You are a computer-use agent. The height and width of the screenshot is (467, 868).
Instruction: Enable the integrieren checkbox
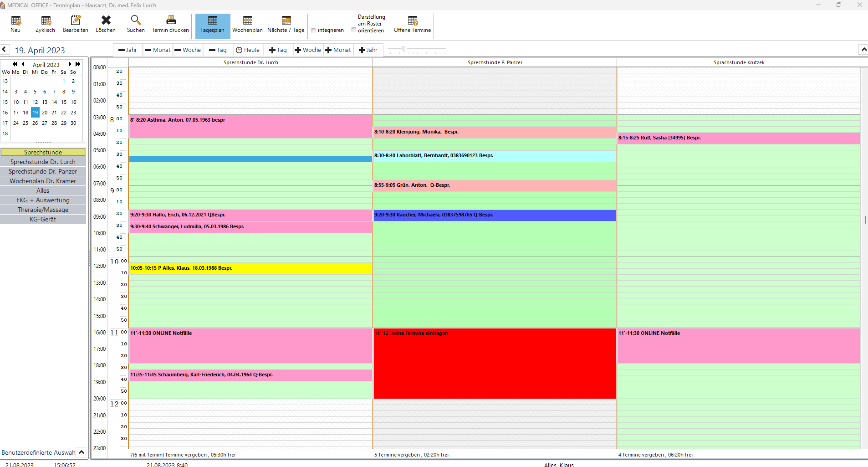314,31
